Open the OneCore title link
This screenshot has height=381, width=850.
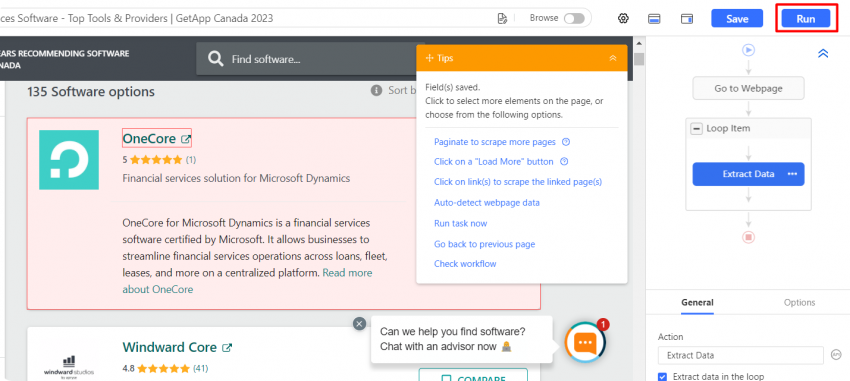150,139
